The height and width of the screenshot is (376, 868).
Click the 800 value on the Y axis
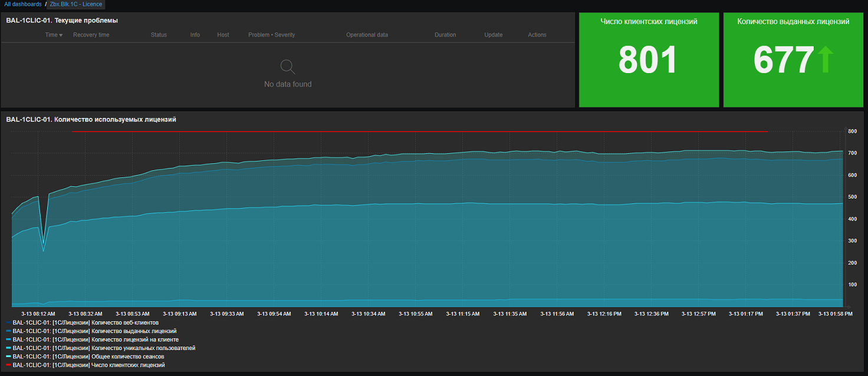[x=852, y=131]
